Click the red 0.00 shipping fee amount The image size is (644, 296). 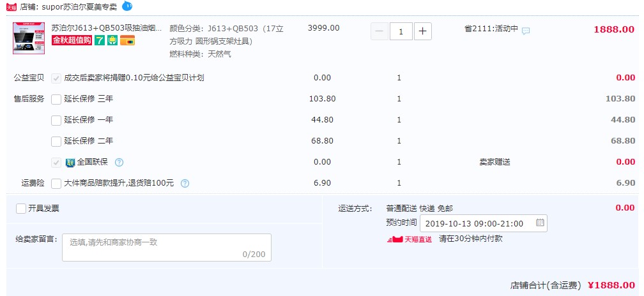(x=625, y=208)
